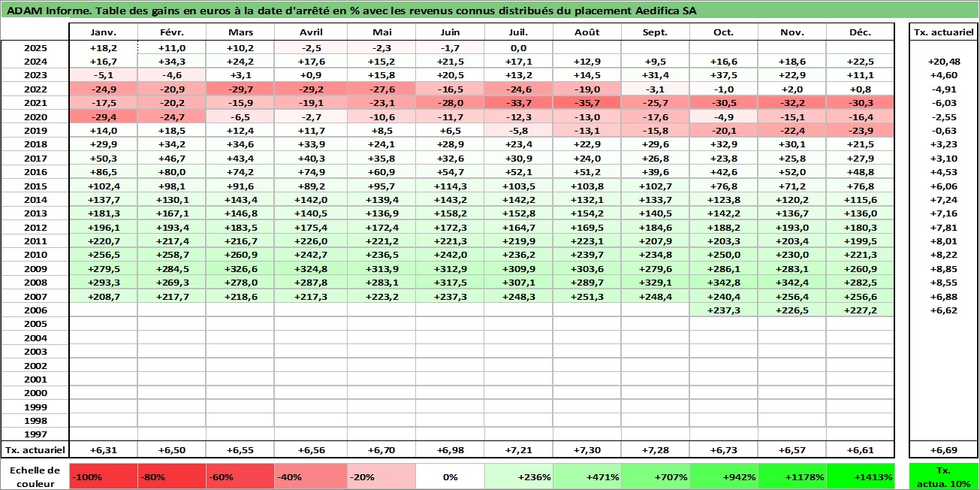Click the +1178% green scale cell
The width and height of the screenshot is (980, 490).
(x=792, y=476)
